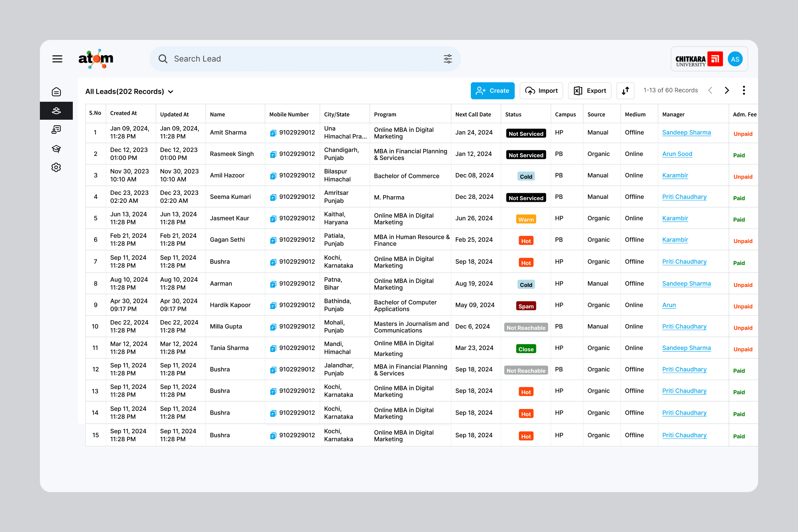Open graduation cap programs icon
The image size is (798, 532).
pyautogui.click(x=56, y=149)
